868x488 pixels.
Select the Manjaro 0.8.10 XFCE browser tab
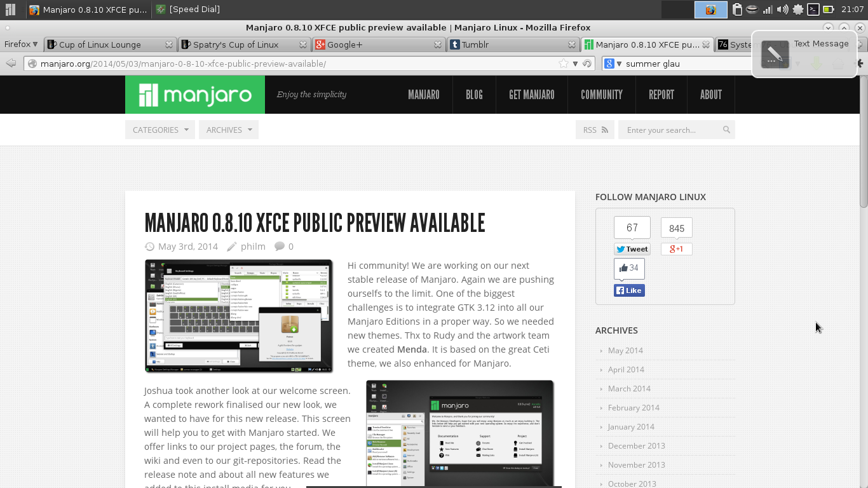[648, 44]
